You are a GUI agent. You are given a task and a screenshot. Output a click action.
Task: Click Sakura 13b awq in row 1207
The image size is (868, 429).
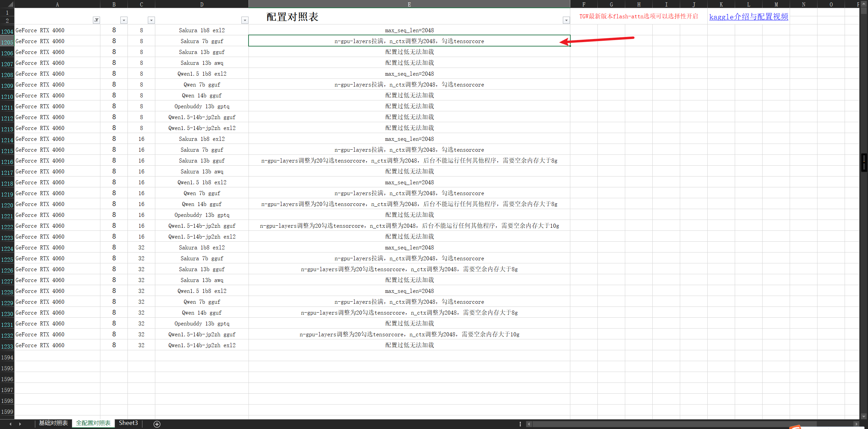coord(202,63)
